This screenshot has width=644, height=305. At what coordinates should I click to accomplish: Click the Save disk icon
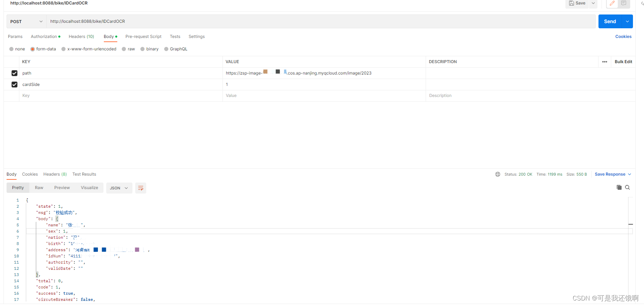click(x=572, y=3)
